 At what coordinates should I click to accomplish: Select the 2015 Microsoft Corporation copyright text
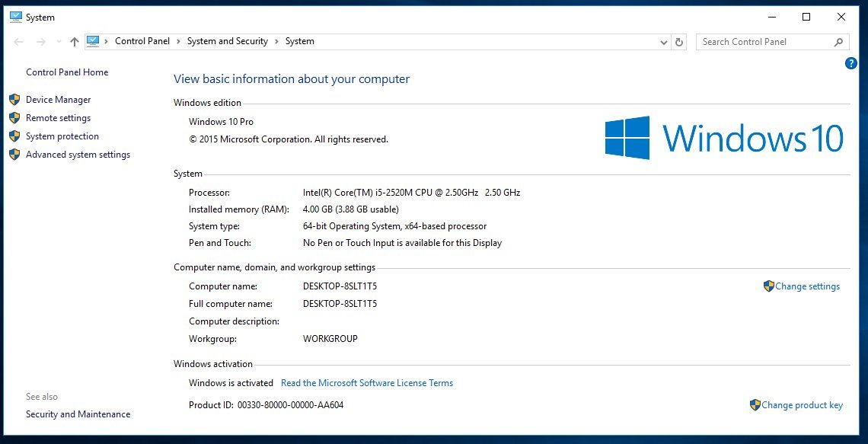[x=289, y=139]
